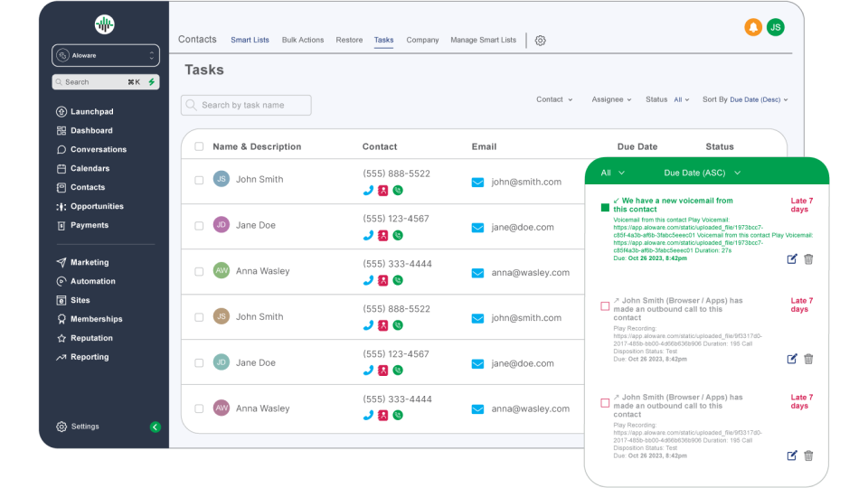Image resolution: width=868 pixels, height=488 pixels.
Task: Open Contacts in the sidebar
Action: [80, 187]
